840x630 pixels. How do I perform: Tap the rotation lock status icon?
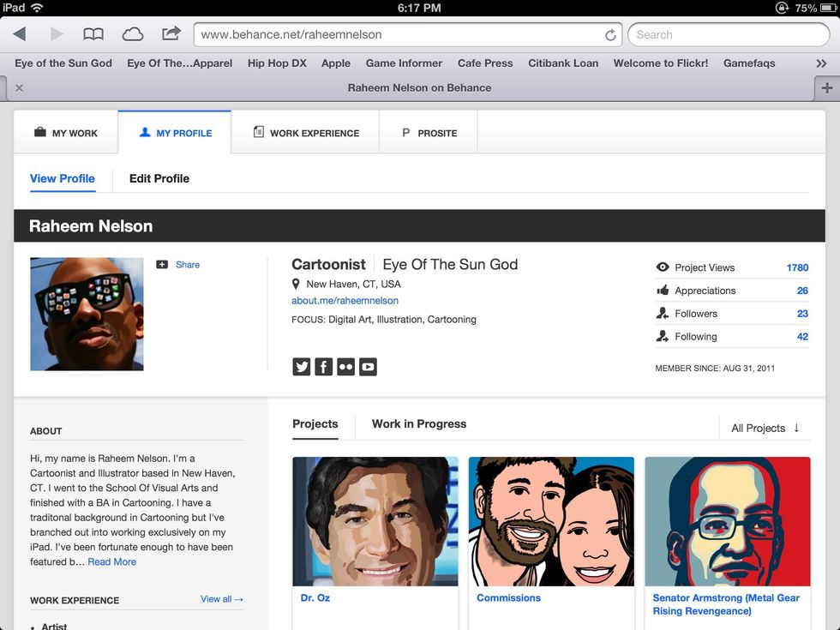click(782, 8)
